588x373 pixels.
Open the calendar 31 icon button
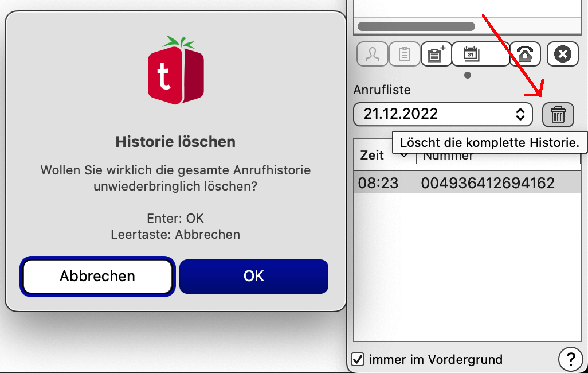tap(480, 54)
